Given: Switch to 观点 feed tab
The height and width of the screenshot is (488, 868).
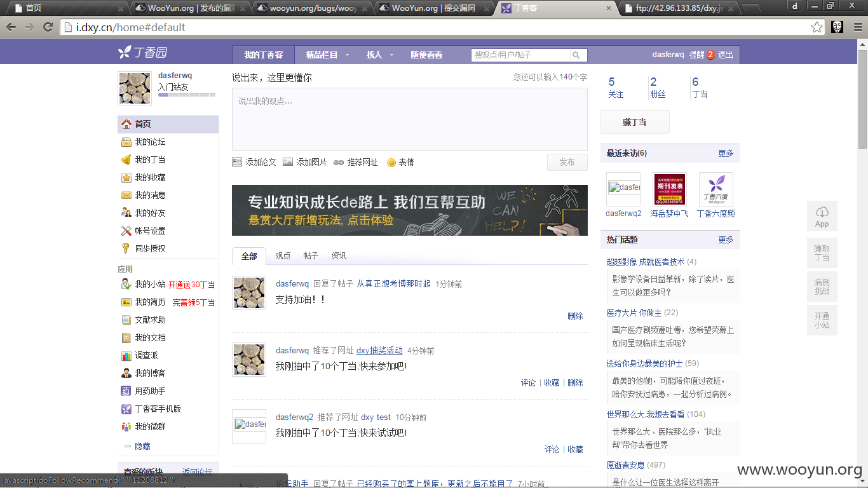Looking at the screenshot, I should (283, 255).
